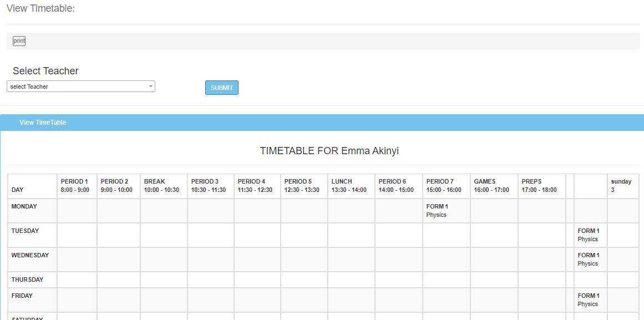Open the select Teacher dropdown

[x=80, y=87]
